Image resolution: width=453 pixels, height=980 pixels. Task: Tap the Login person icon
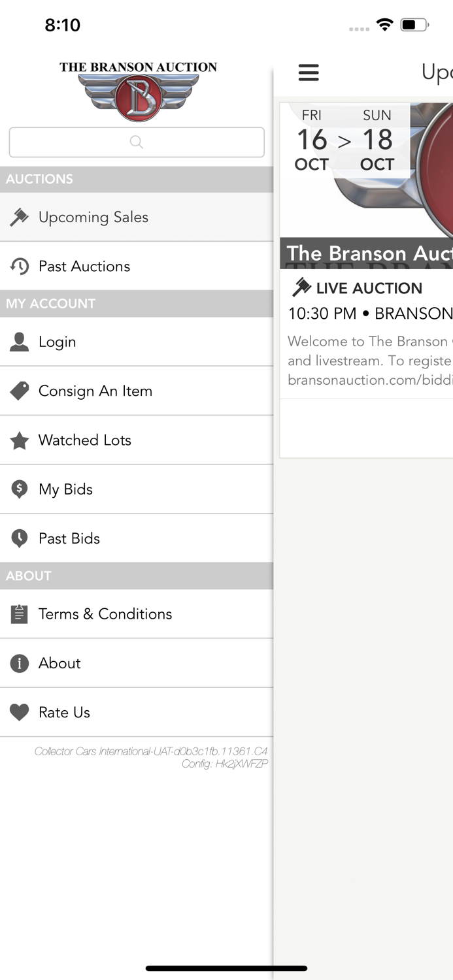tap(19, 341)
